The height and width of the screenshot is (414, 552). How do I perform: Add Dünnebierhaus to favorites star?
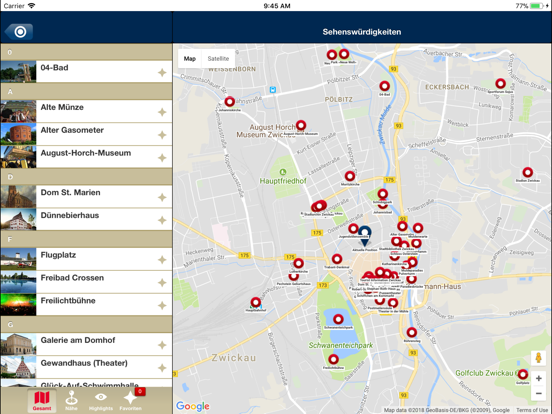pyautogui.click(x=162, y=220)
